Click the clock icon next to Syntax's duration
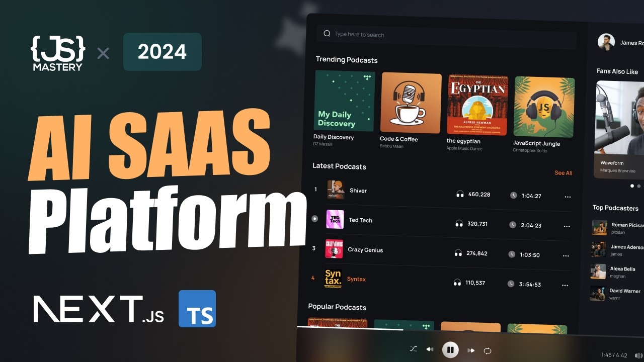Viewport: 644px width, 362px height. [x=511, y=284]
